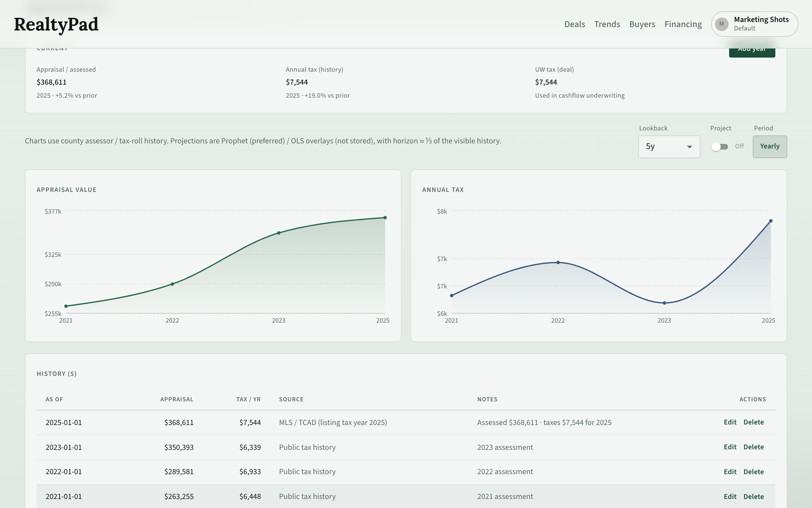Click Used in cashflow underwriting text
The width and height of the screenshot is (812, 508).
580,95
